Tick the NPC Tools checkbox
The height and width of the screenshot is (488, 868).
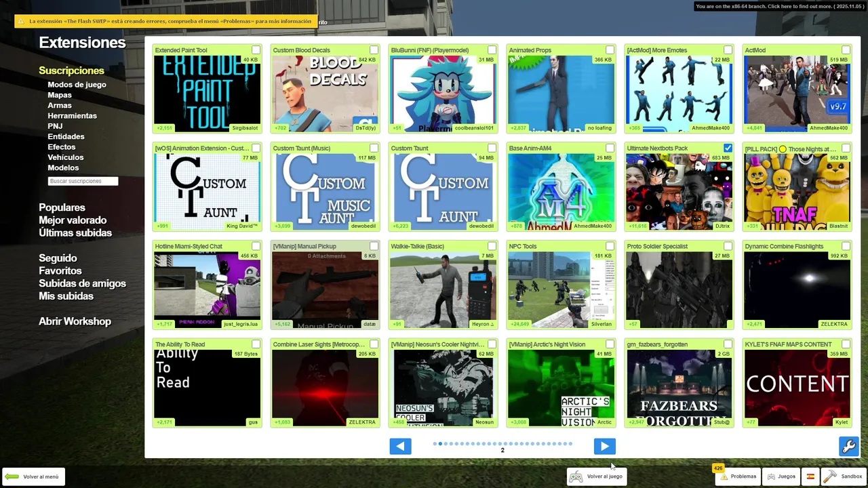point(610,246)
